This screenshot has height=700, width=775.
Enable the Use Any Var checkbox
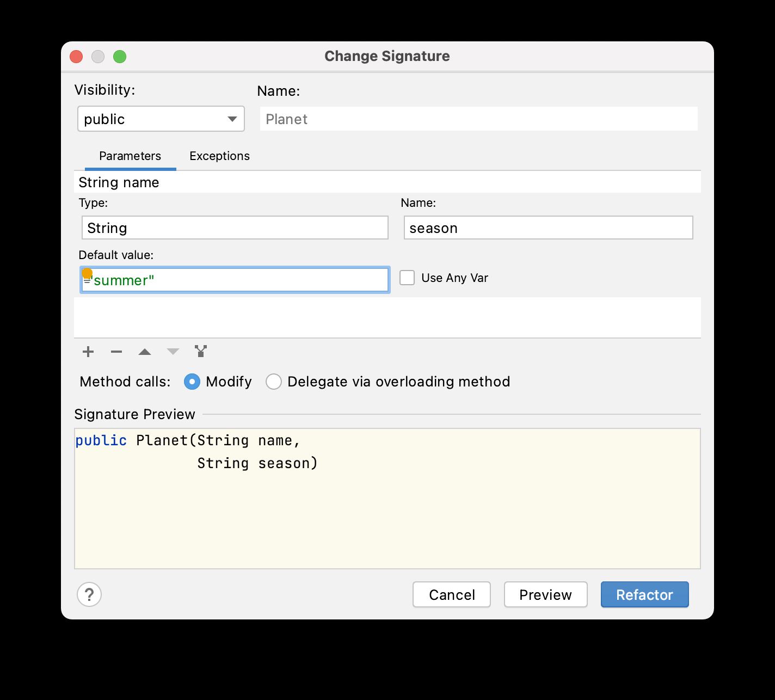(407, 278)
